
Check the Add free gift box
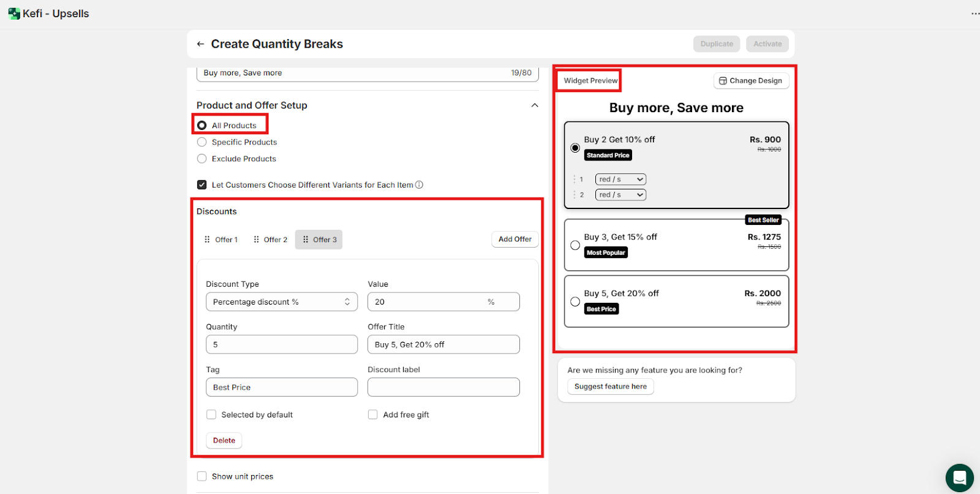point(372,415)
